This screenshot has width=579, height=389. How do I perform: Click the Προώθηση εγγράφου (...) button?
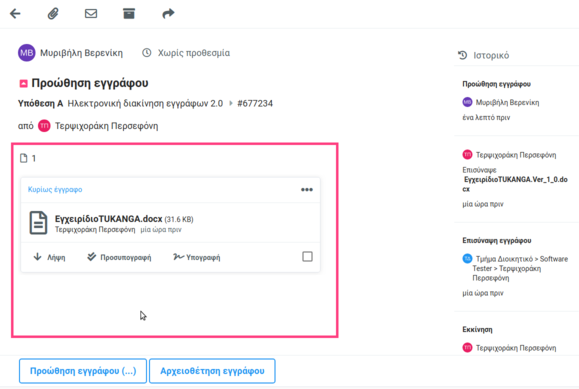click(x=83, y=371)
